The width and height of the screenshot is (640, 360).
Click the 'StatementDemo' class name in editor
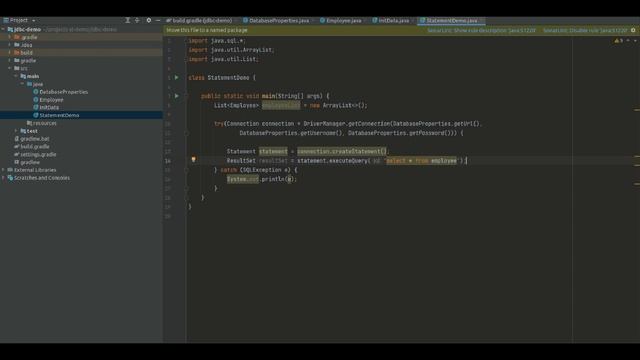pos(228,78)
